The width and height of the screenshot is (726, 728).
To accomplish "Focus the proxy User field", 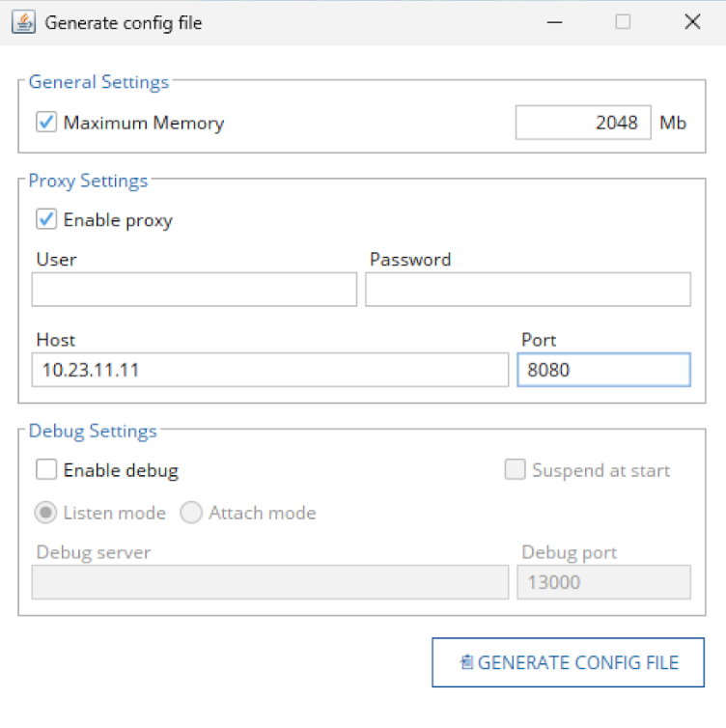I will 194,290.
